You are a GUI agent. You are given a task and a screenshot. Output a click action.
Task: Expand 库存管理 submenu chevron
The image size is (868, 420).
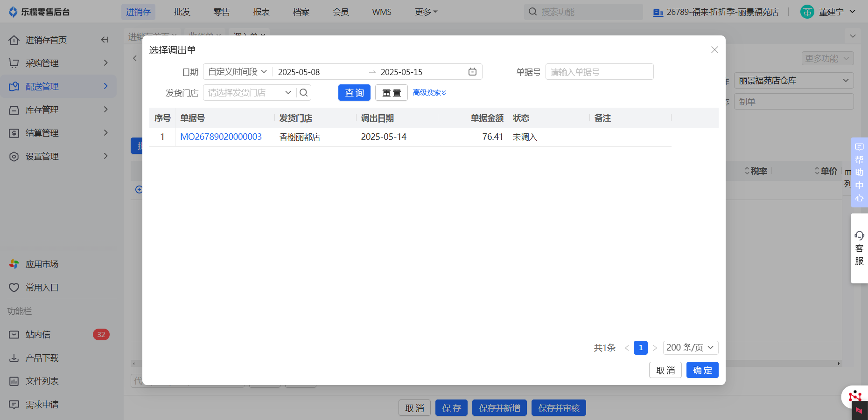106,110
